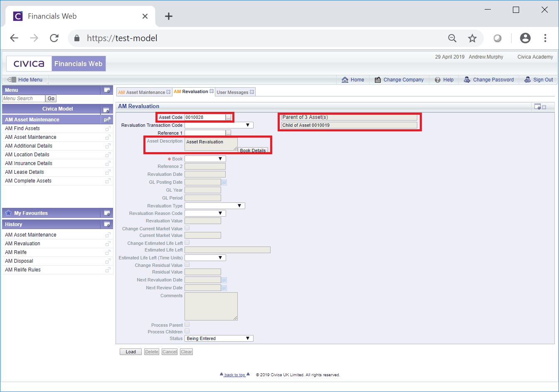Click the Book Details button
Image resolution: width=559 pixels, height=392 pixels.
(253, 150)
